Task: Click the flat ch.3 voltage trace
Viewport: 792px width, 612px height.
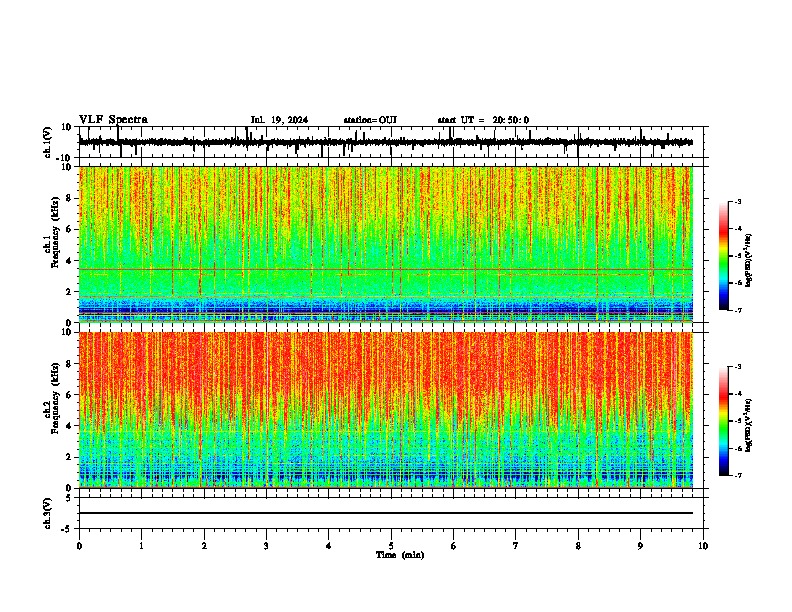Action: [385, 513]
